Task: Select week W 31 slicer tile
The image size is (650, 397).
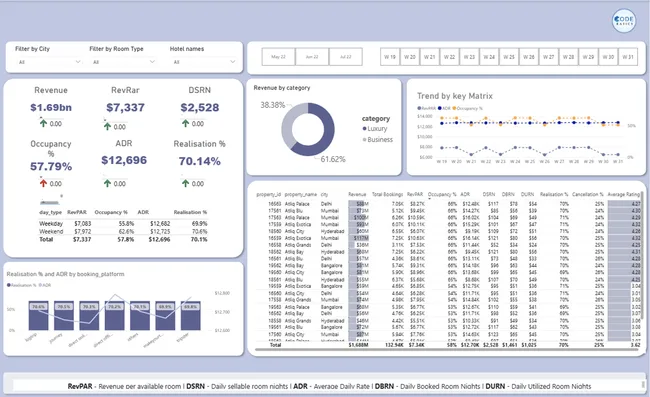Action: [x=628, y=57]
